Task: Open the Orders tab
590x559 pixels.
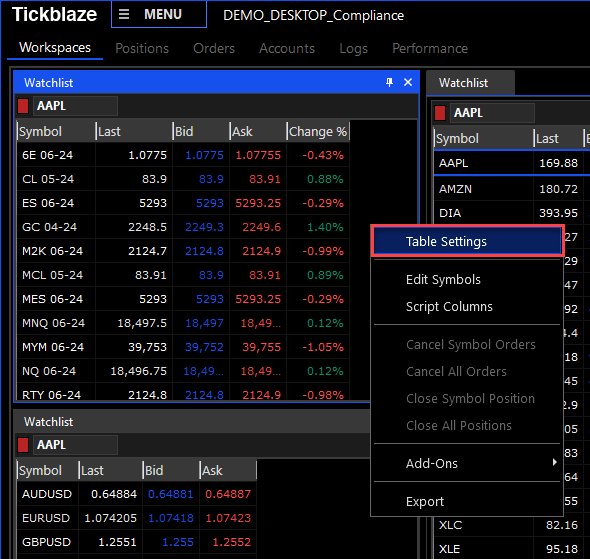Action: tap(214, 49)
